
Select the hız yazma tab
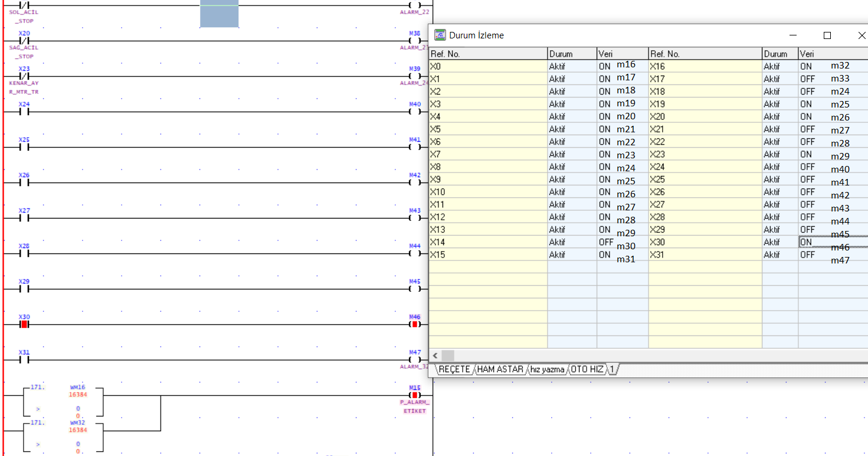pos(546,369)
